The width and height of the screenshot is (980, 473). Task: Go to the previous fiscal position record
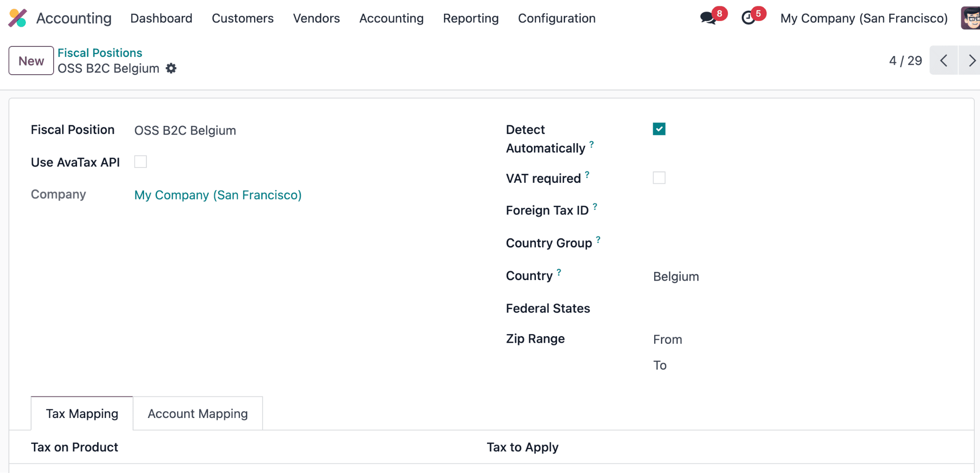coord(944,60)
